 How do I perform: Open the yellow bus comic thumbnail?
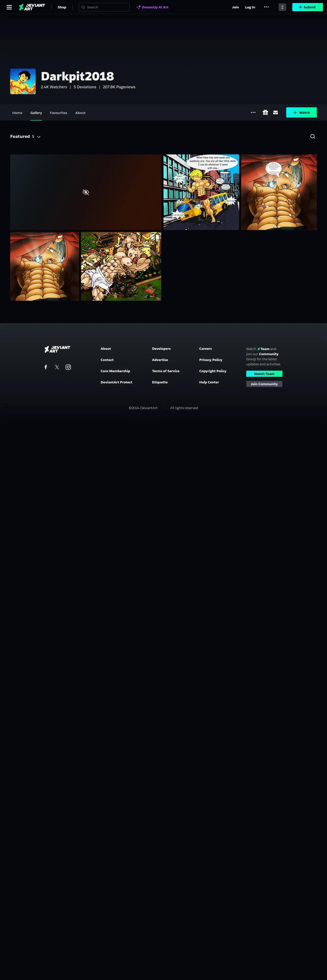click(x=201, y=192)
